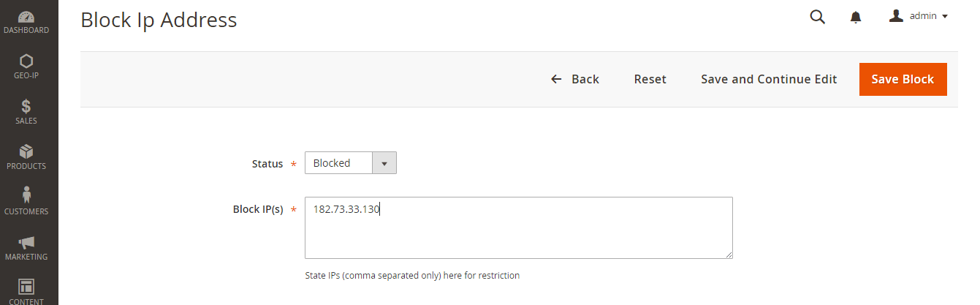Screen dimensions: 980x305
Task: Click Save and Continue Edit
Action: 769,79
